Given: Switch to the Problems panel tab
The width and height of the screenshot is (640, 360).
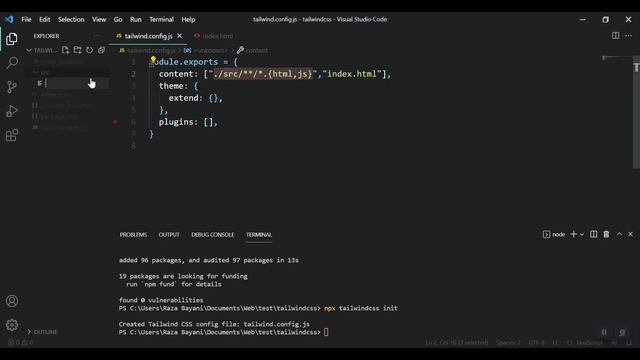Looking at the screenshot, I should coord(133,235).
